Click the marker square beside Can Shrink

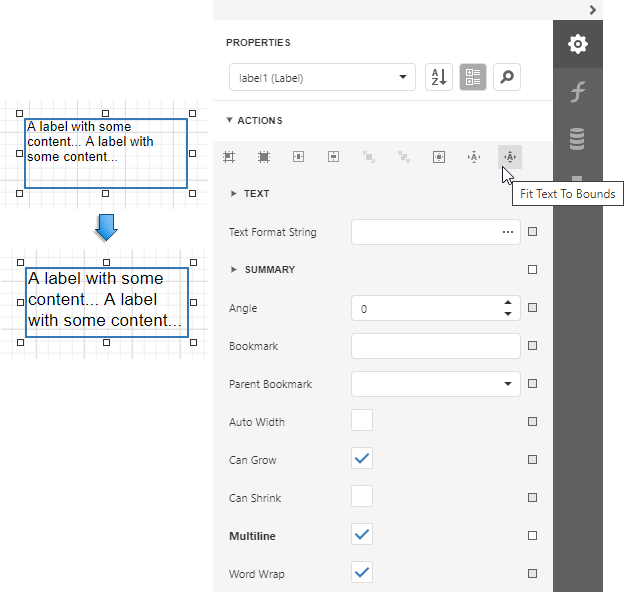(x=532, y=497)
